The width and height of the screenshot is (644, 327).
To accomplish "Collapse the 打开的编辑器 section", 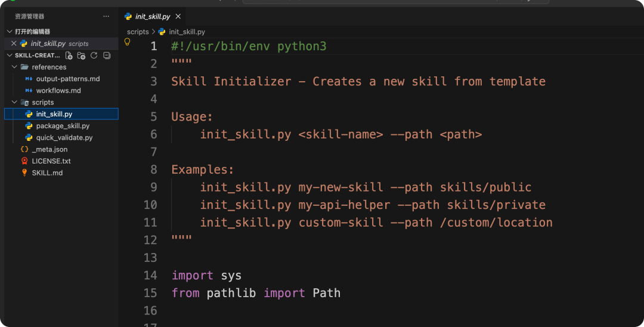I will click(10, 32).
